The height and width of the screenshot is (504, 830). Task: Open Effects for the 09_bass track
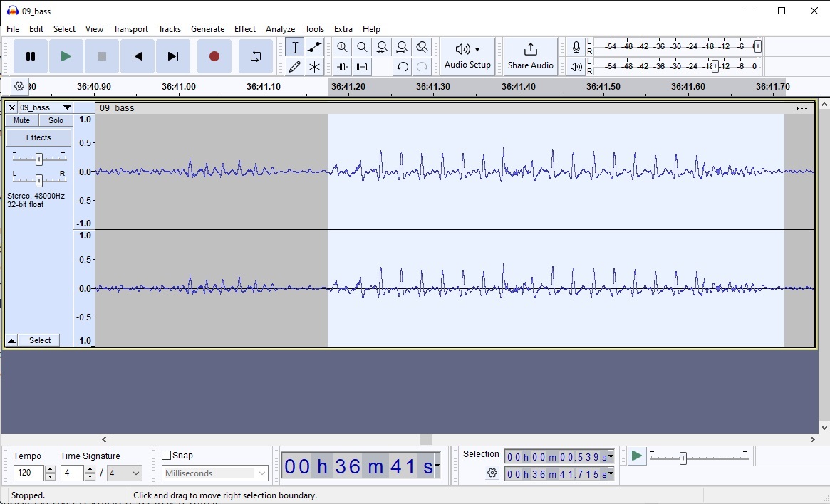click(x=38, y=137)
